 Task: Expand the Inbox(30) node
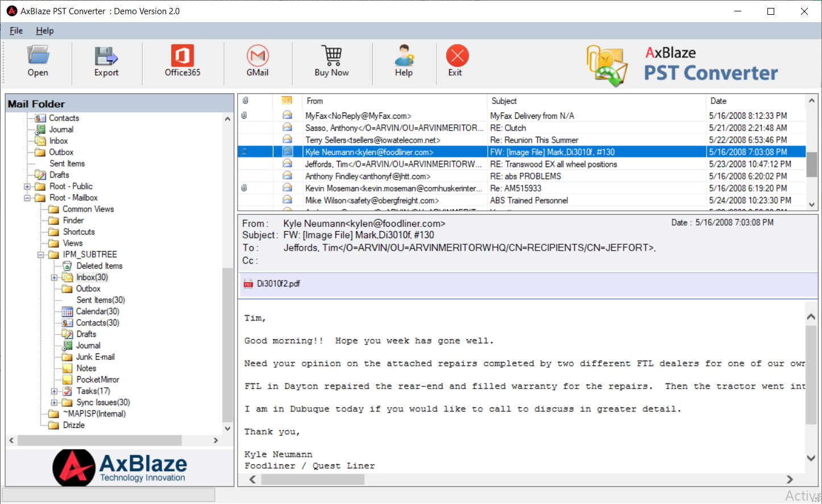[54, 277]
